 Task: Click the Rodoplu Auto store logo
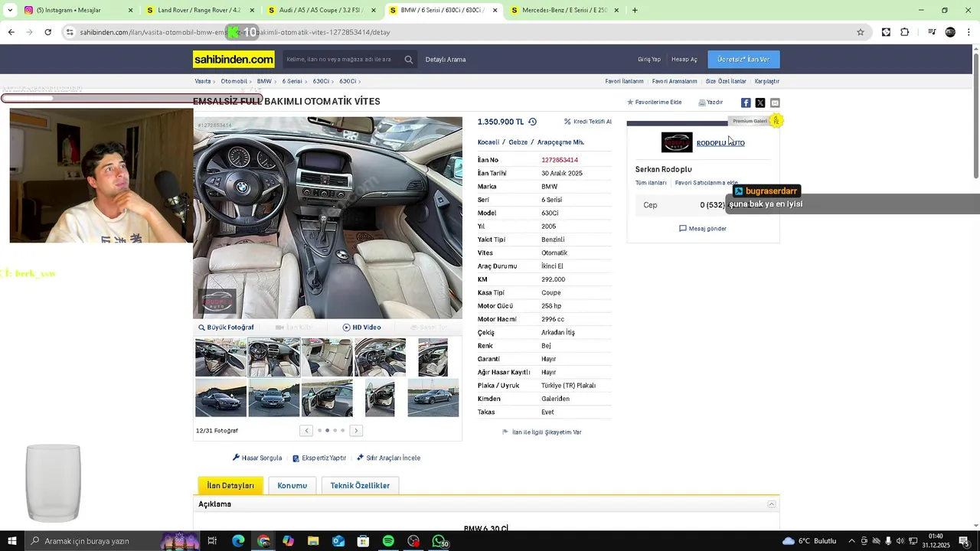pyautogui.click(x=677, y=142)
